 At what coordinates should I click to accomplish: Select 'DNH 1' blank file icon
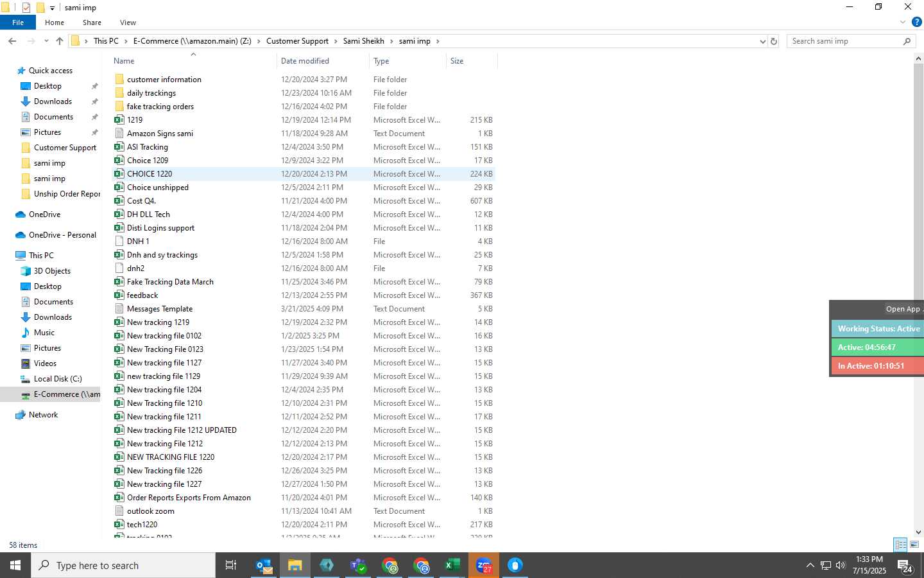tap(119, 241)
